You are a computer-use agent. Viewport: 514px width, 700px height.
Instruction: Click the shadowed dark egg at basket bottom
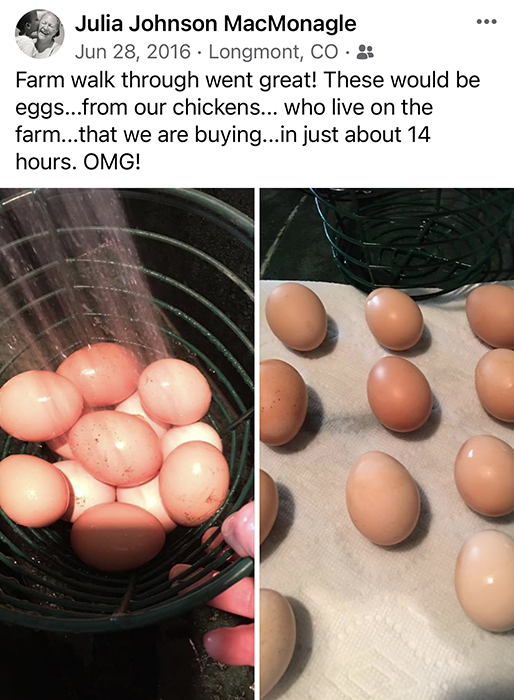pos(118,537)
